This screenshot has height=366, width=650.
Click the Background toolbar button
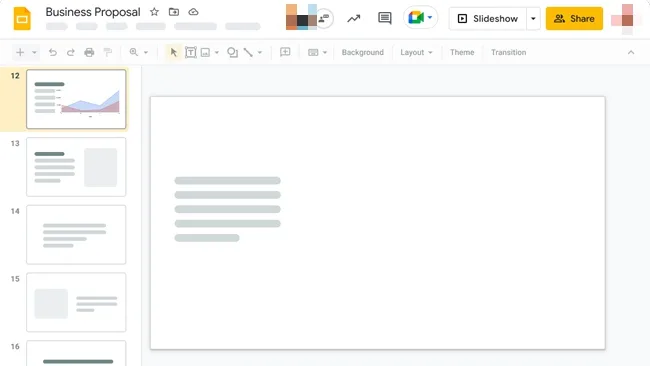(x=363, y=52)
